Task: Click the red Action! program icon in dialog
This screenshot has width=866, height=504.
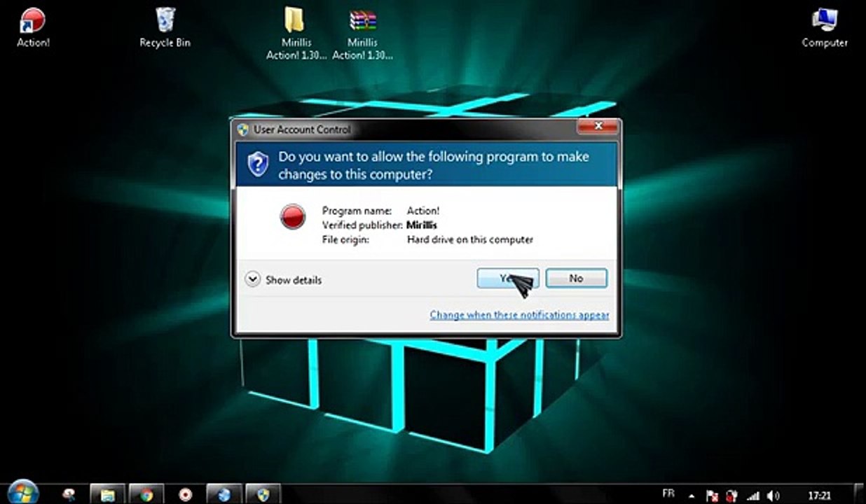Action: tap(293, 216)
